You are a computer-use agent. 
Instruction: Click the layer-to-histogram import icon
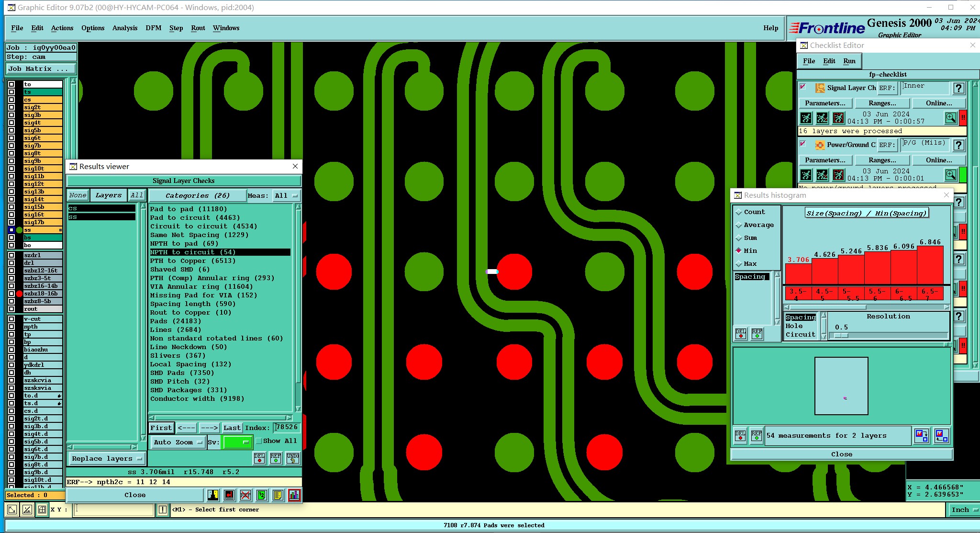click(941, 435)
